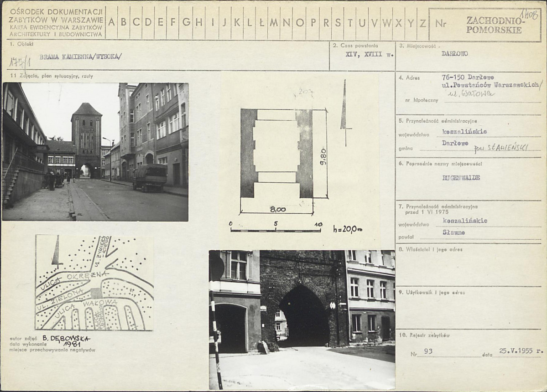Select letter Ł in the alphabet index
Image resolution: width=547 pixels, height=392 pixels.
261,22
